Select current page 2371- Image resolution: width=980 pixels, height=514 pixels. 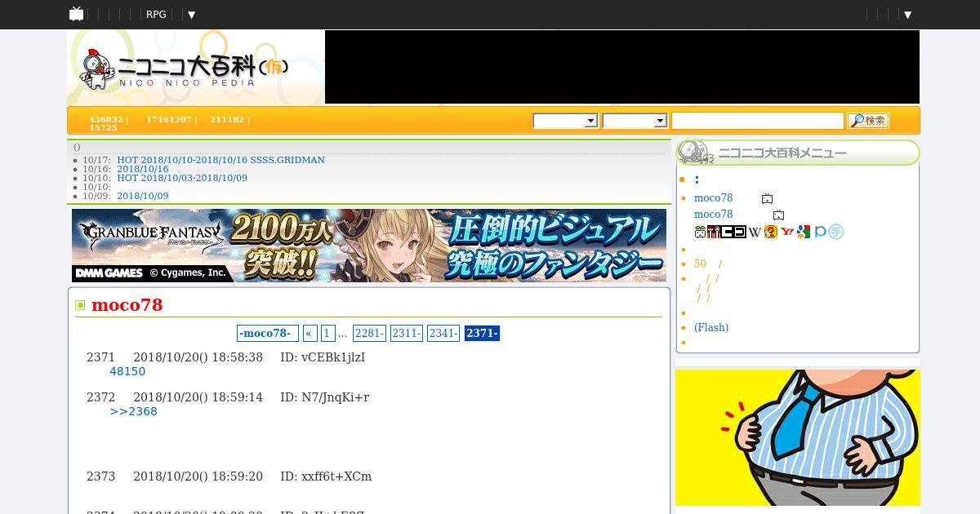pyautogui.click(x=482, y=333)
